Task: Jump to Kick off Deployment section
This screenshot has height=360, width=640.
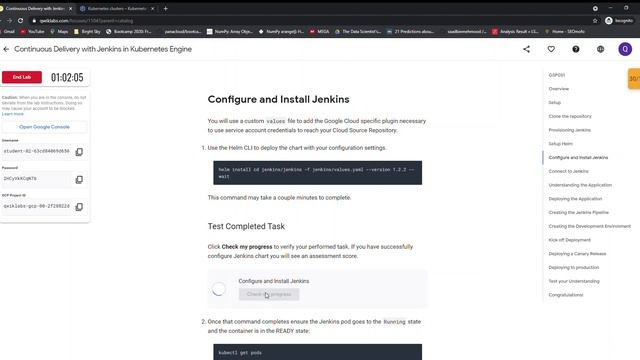Action: (569, 240)
